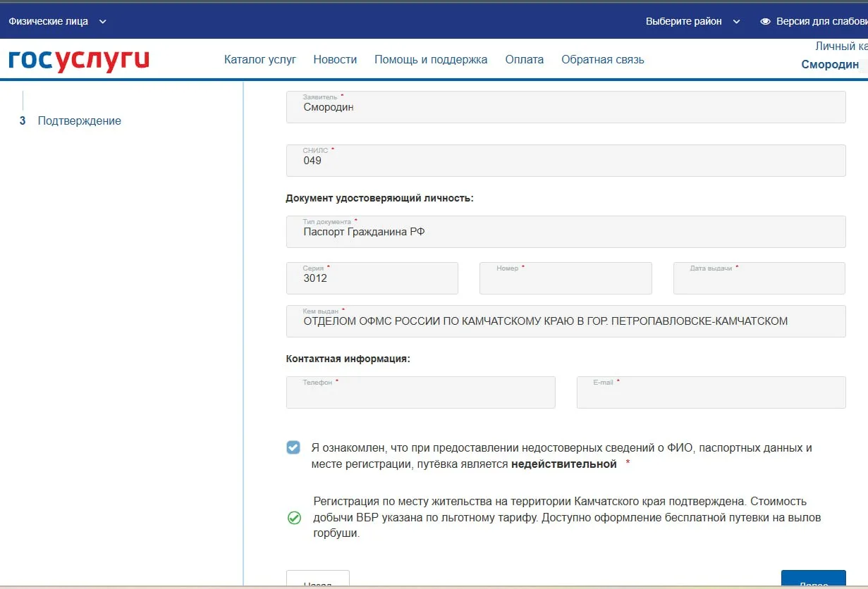Select step 3 Подтверждение in sidebar
The width and height of the screenshot is (868, 589).
[x=70, y=120]
